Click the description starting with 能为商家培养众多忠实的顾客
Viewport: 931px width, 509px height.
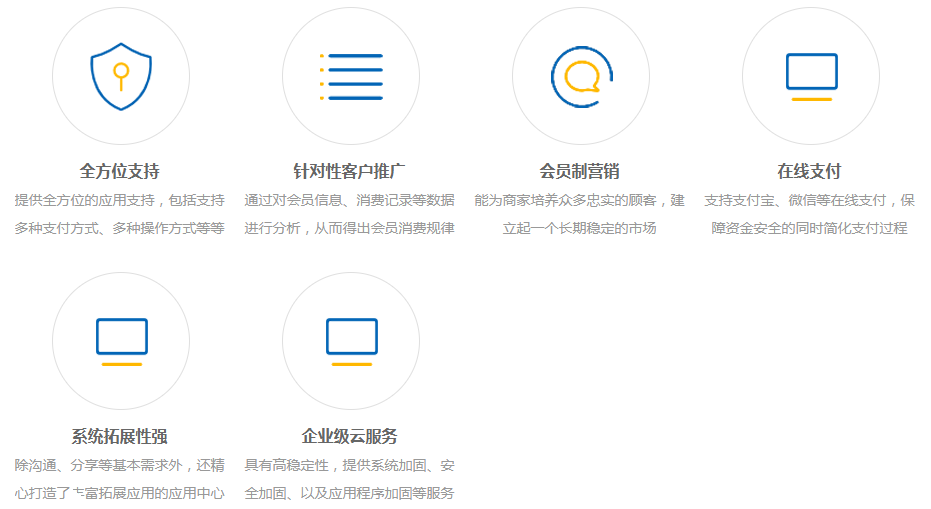point(580,200)
